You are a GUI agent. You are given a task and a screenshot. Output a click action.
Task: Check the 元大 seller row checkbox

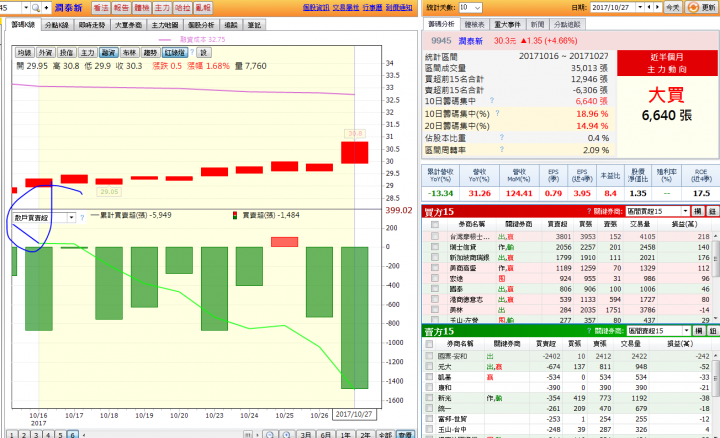click(429, 366)
